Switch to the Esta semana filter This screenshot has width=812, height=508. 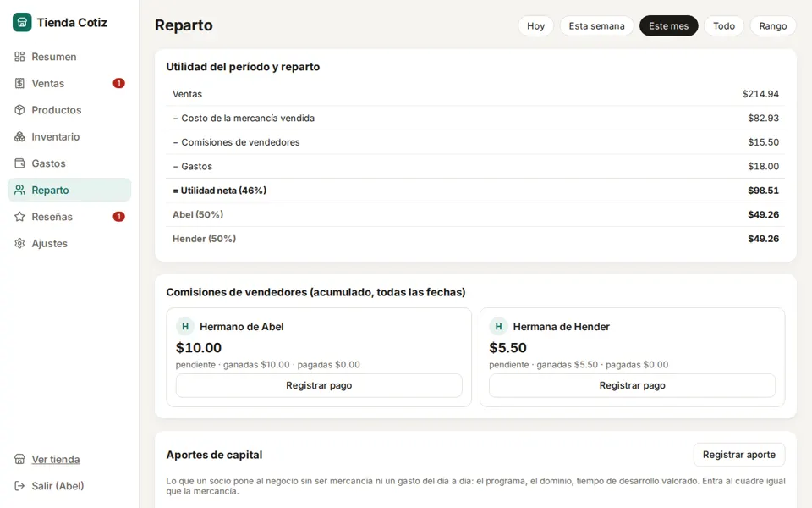point(596,26)
